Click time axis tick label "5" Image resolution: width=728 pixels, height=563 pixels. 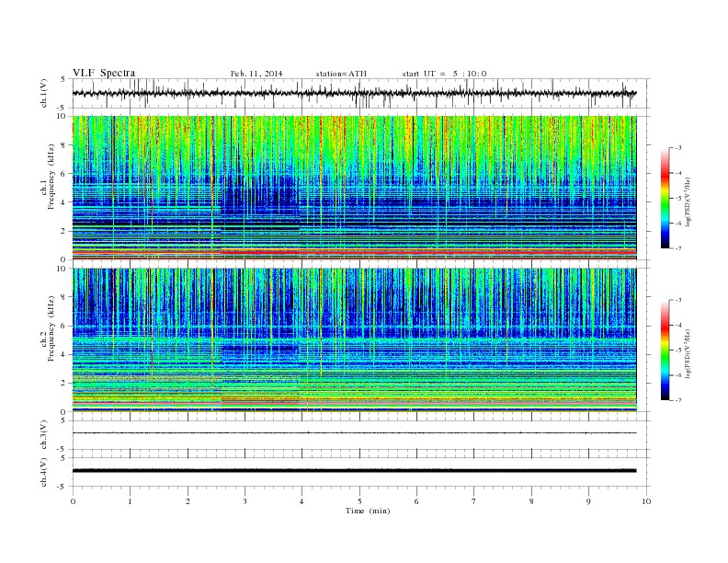pyautogui.click(x=359, y=501)
